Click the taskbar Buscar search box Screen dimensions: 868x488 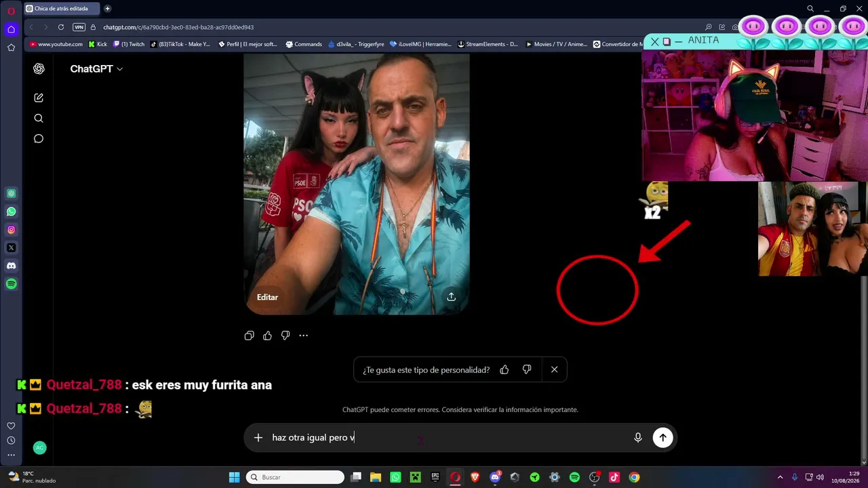(x=294, y=477)
